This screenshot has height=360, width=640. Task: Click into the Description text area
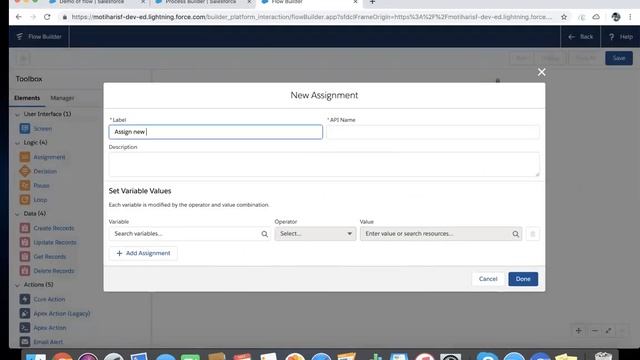324,164
